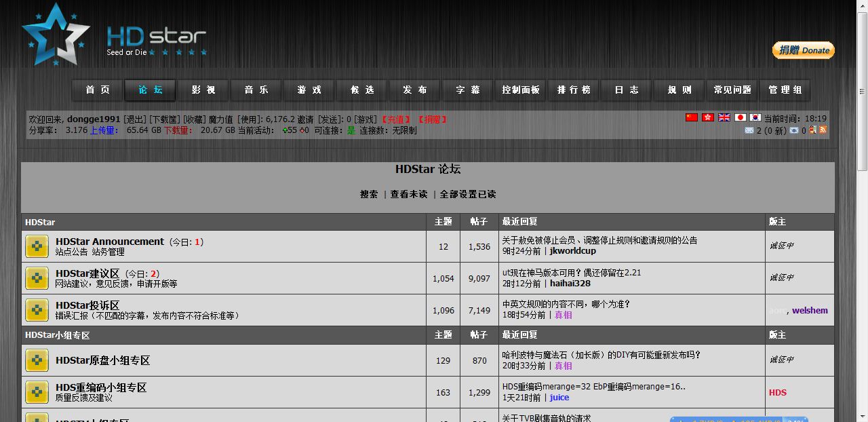Screen dimensions: 868x422
Task: Open user jkworldcup profile
Action: 573,251
